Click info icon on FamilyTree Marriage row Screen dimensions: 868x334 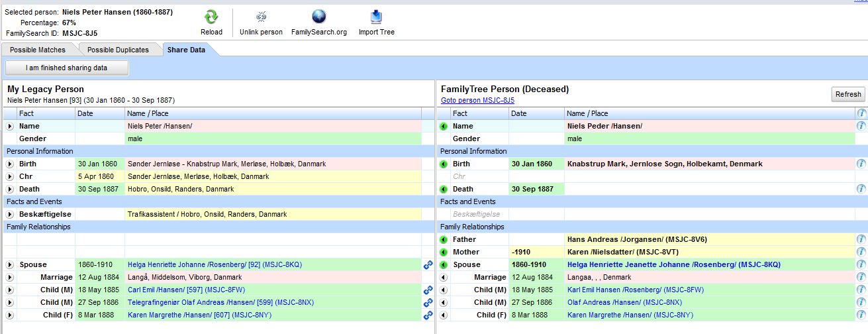coord(861,277)
